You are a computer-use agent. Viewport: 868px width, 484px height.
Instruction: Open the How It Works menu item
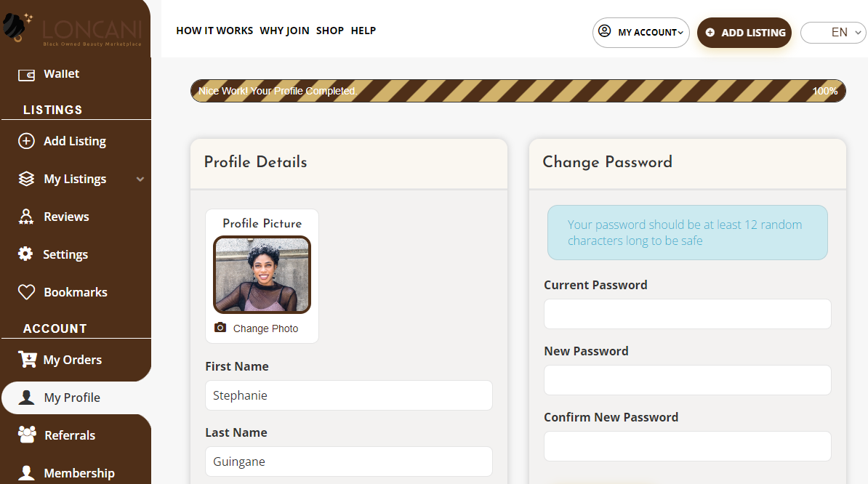pyautogui.click(x=214, y=31)
